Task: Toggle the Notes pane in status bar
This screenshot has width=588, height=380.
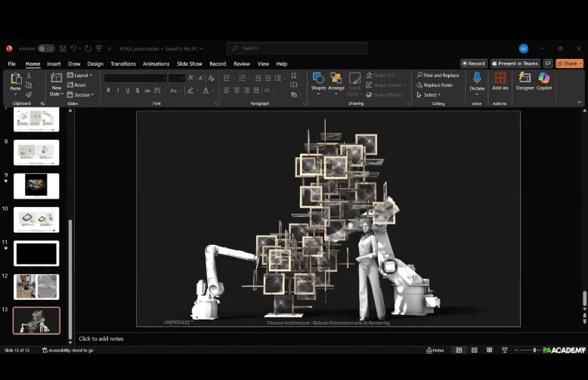Action: point(435,351)
